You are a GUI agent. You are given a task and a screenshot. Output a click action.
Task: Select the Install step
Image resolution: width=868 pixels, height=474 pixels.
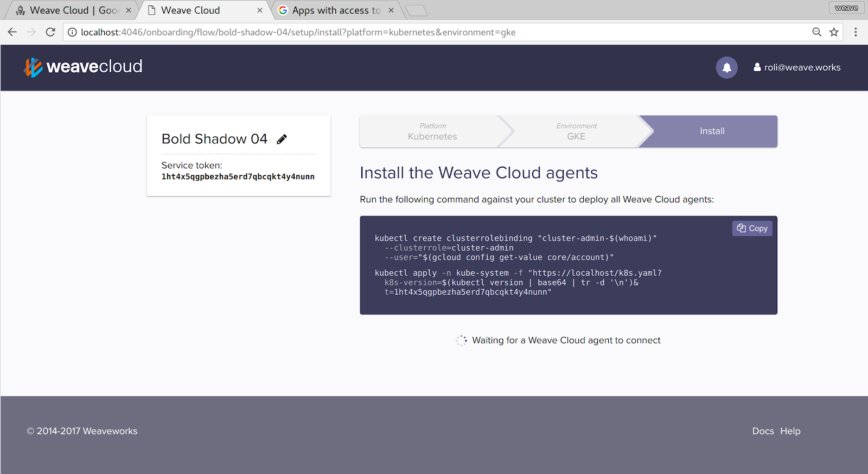coord(712,131)
